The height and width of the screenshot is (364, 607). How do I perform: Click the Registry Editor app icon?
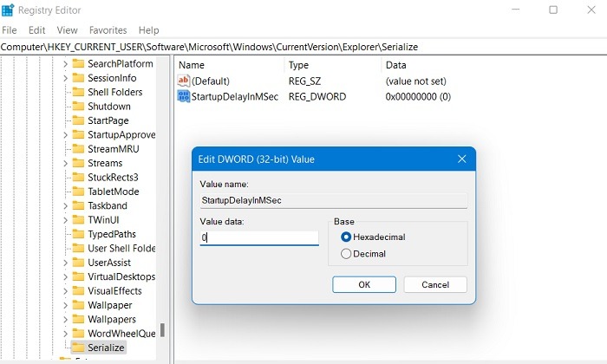[x=8, y=10]
